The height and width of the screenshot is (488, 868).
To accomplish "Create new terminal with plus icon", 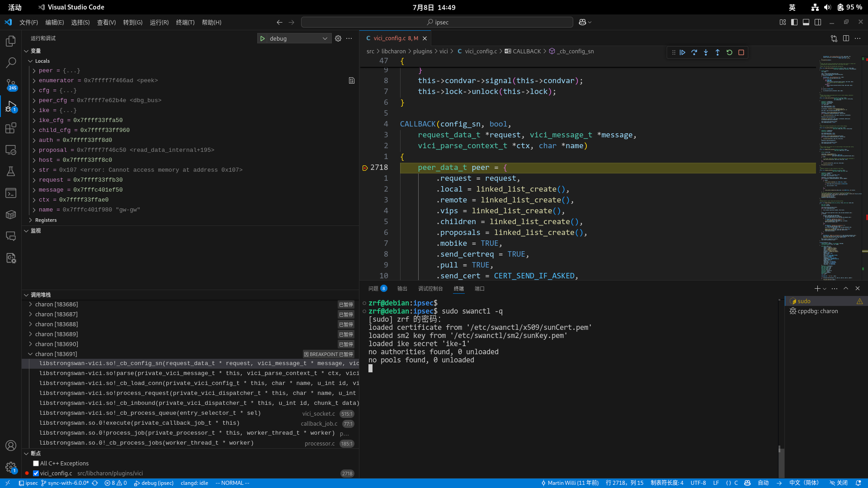I will 817,289.
